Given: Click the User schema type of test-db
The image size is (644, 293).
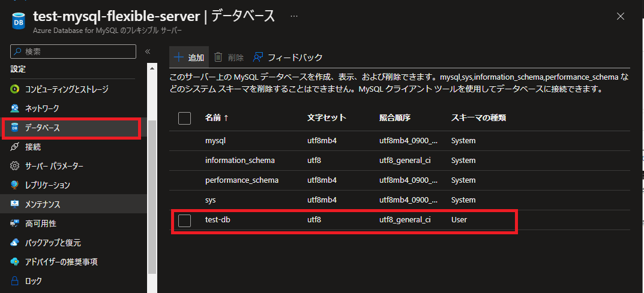Looking at the screenshot, I should click(x=459, y=220).
